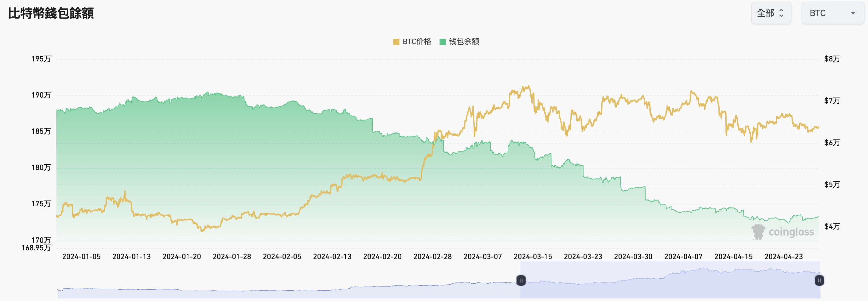Open the 全部 time range selector
868x301 pixels.
coord(771,13)
